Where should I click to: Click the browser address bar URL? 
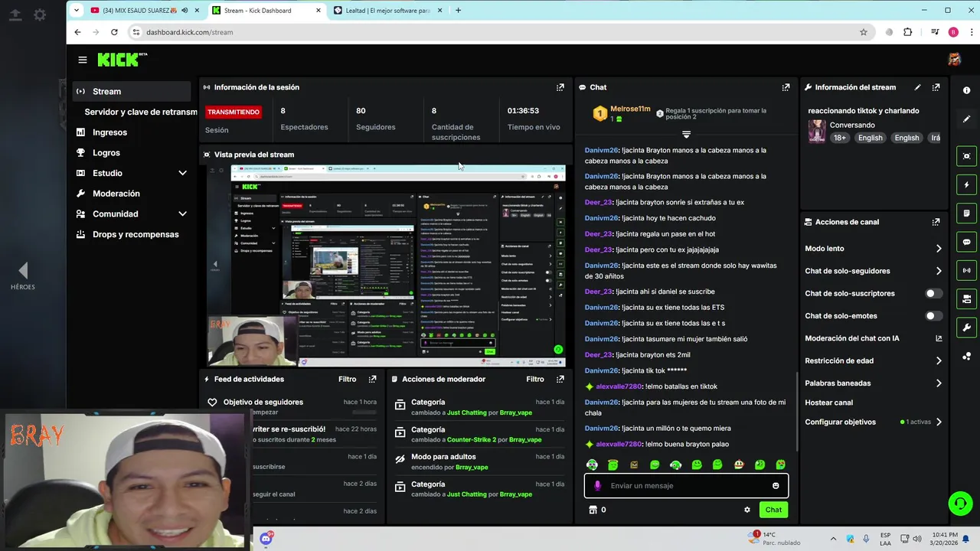pos(189,32)
